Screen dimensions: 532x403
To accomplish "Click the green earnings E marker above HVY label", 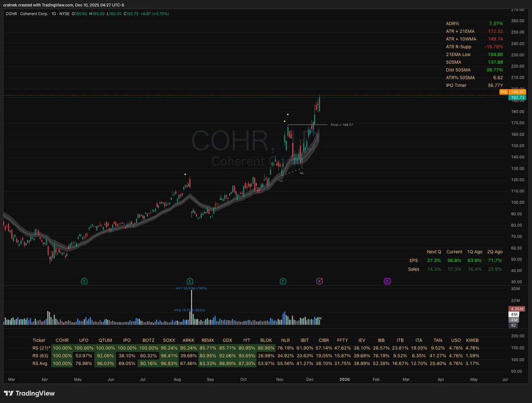I will coord(190,281).
